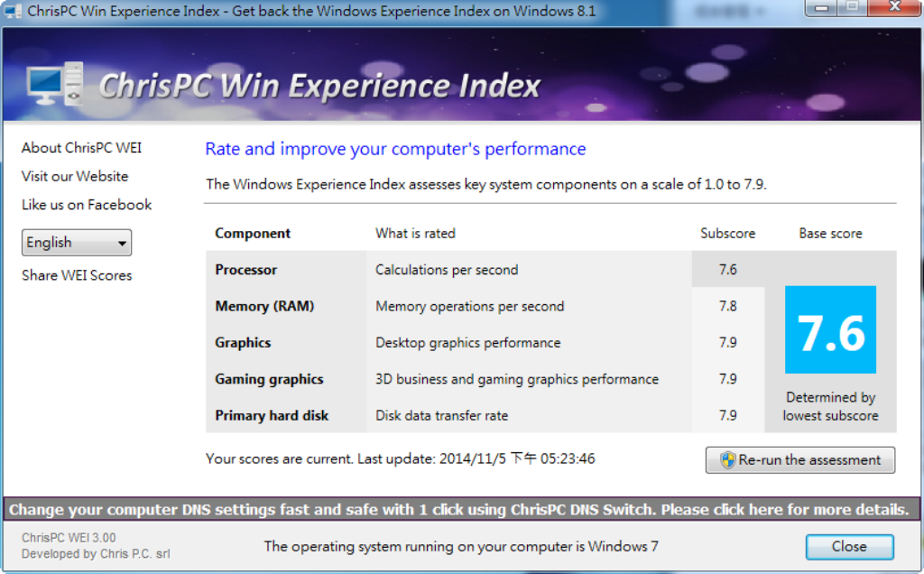Viewport: 924px width, 574px height.
Task: Open the ChrisPC DNS Switch promo banner
Action: (461, 509)
